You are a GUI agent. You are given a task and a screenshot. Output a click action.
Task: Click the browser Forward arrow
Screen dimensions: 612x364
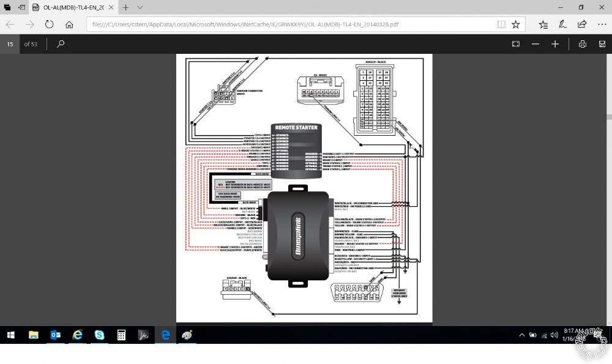coord(29,24)
